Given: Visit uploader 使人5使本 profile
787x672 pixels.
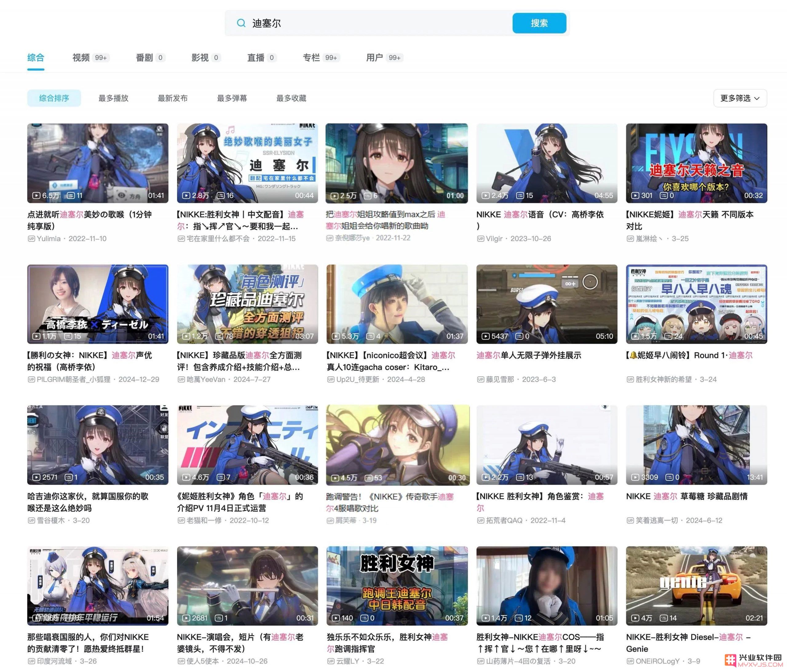Looking at the screenshot, I should coord(203,661).
